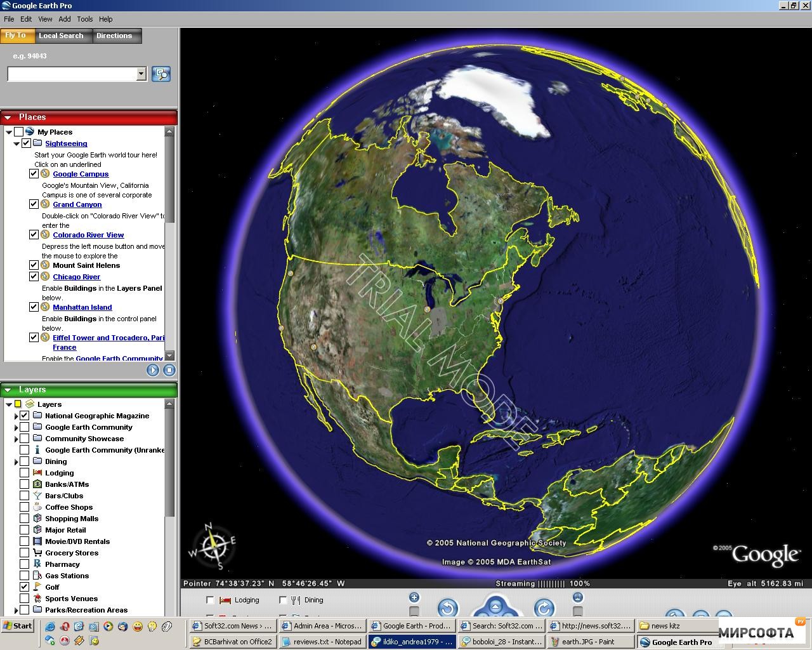Collapse the Sightseeing folder
Image resolution: width=812 pixels, height=650 pixels.
pyautogui.click(x=16, y=143)
